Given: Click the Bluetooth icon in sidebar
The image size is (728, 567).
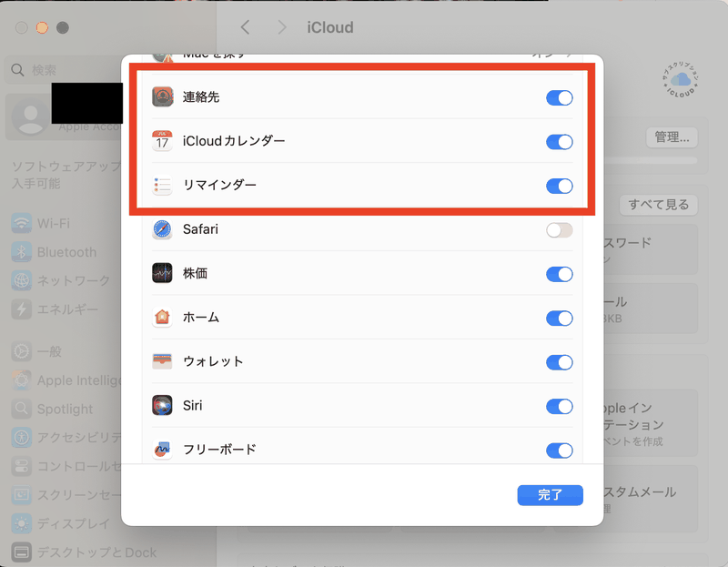Looking at the screenshot, I should [x=21, y=252].
